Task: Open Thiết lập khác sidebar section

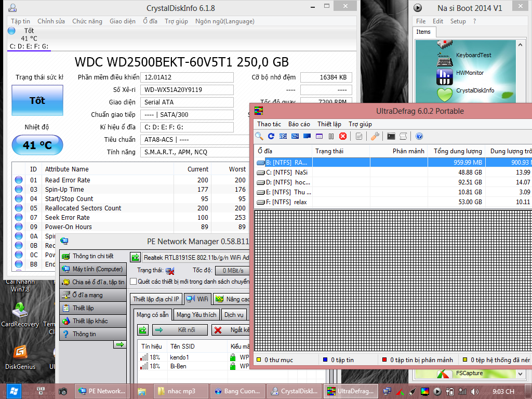Action: pos(93,321)
